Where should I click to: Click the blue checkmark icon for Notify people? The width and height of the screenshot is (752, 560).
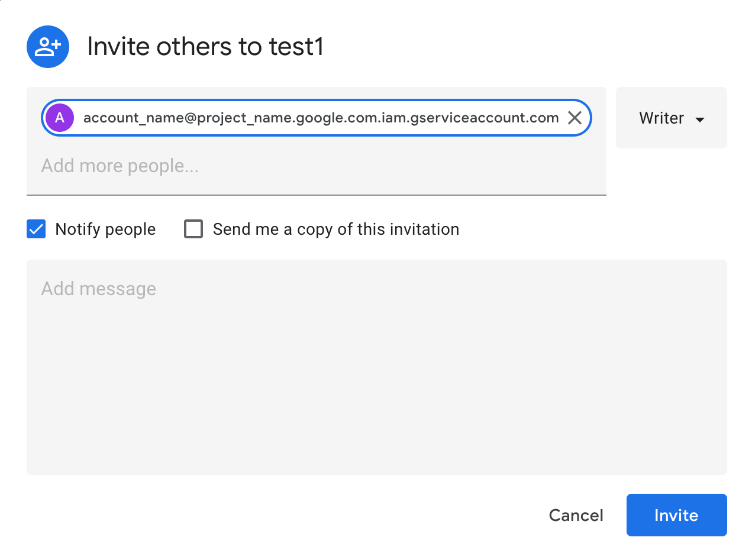36,229
